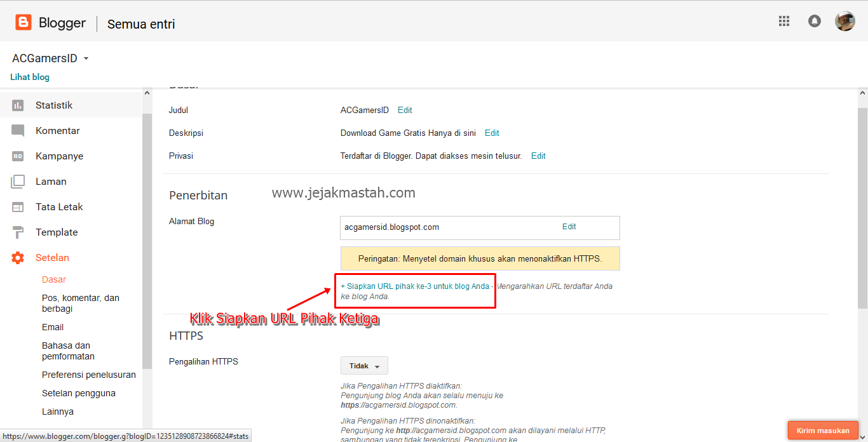The height and width of the screenshot is (442, 868).
Task: Click the Laman pages icon
Action: [18, 182]
